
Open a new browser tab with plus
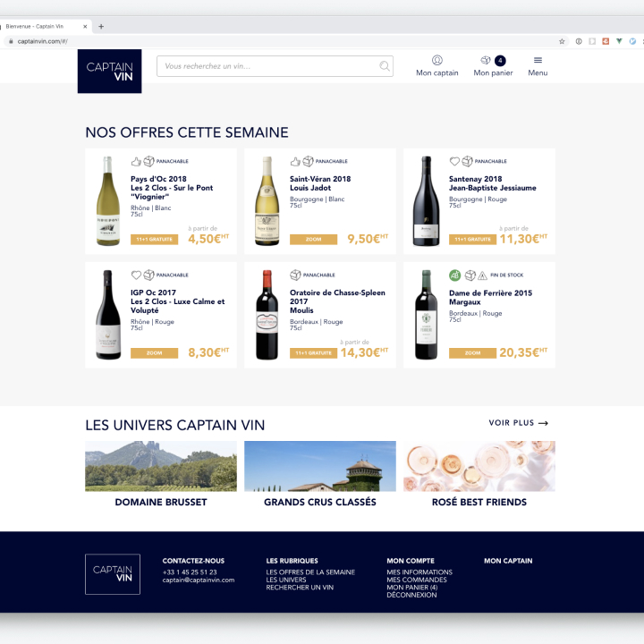[x=101, y=26]
